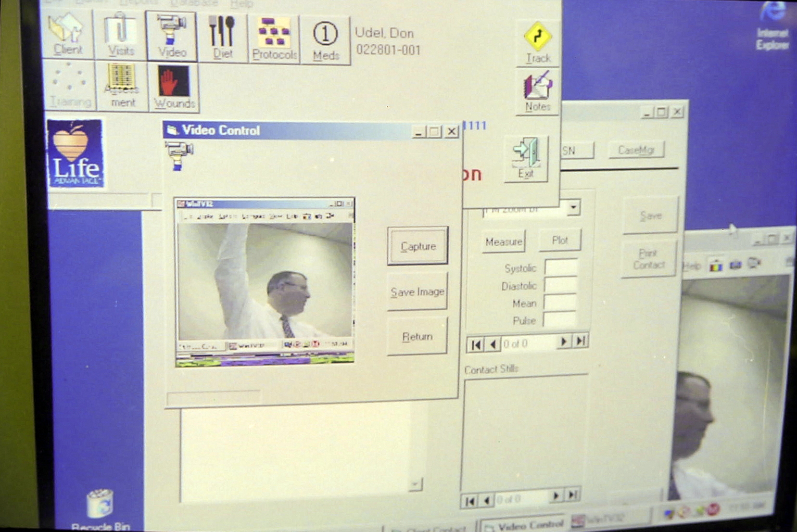
Task: Click the Measure button
Action: (x=503, y=242)
